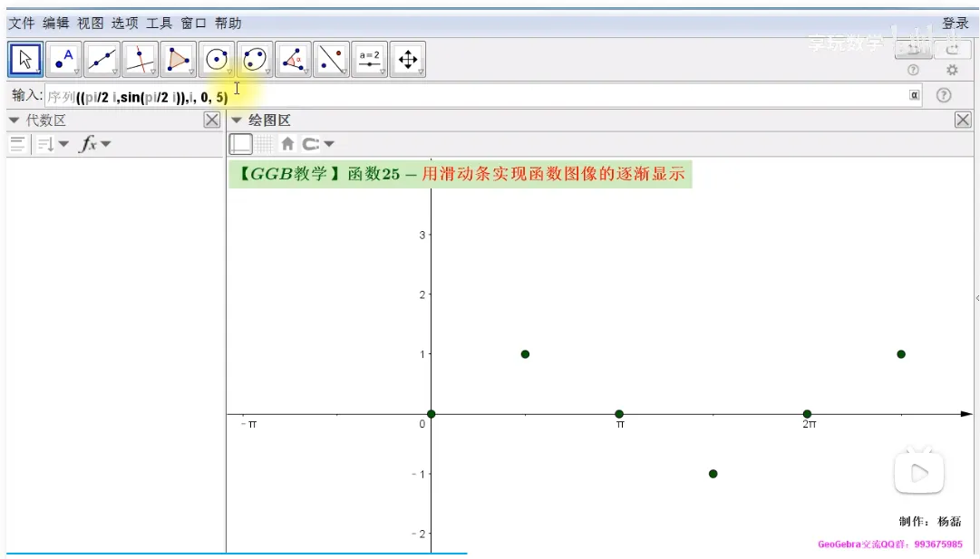Pick the Slider (a=2) tool
The image size is (980, 559).
(369, 60)
